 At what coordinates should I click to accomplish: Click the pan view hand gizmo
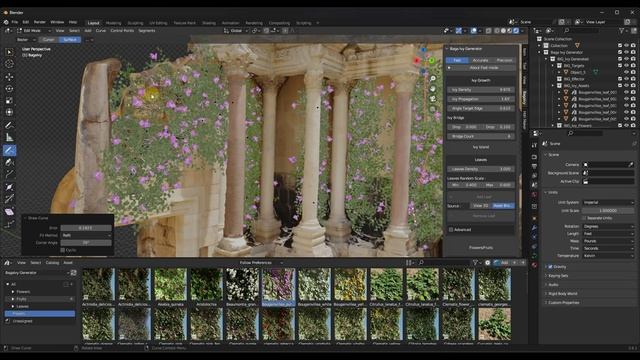click(433, 89)
